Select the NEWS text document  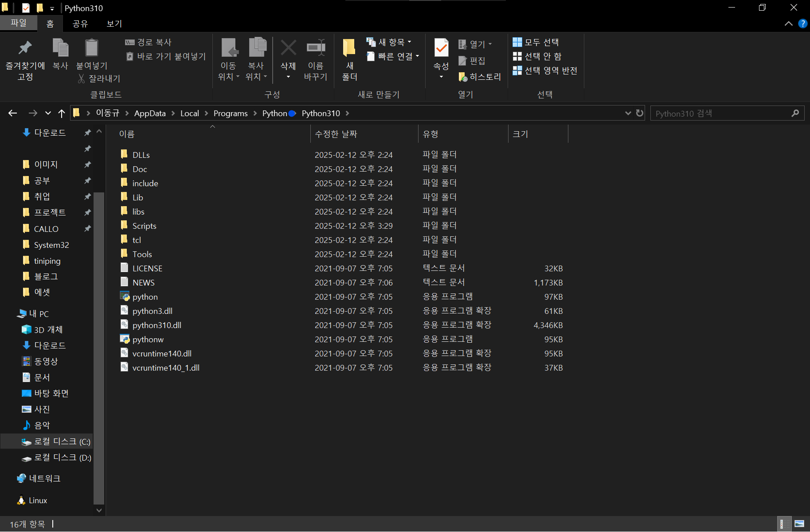tap(137, 282)
